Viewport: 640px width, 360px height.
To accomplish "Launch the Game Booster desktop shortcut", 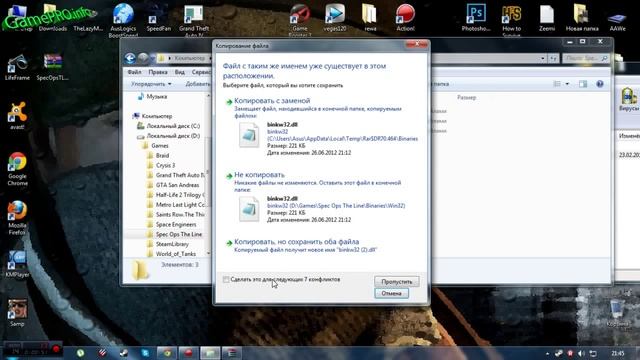I will point(300,20).
